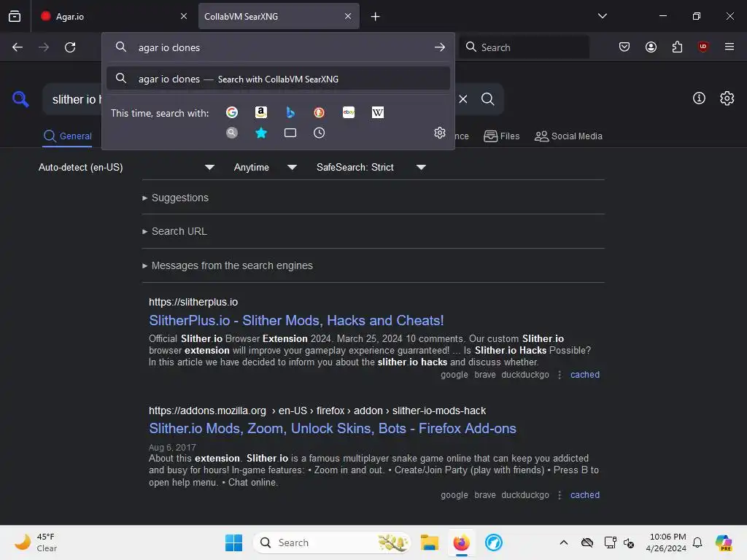This screenshot has width=747, height=560.
Task: Open the Firefox account icon
Action: 651,47
